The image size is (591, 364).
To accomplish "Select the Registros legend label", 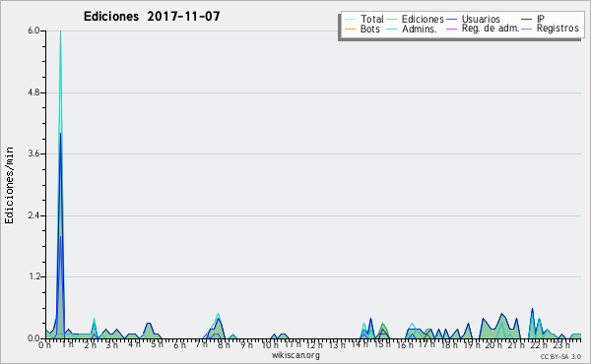I will [x=558, y=29].
